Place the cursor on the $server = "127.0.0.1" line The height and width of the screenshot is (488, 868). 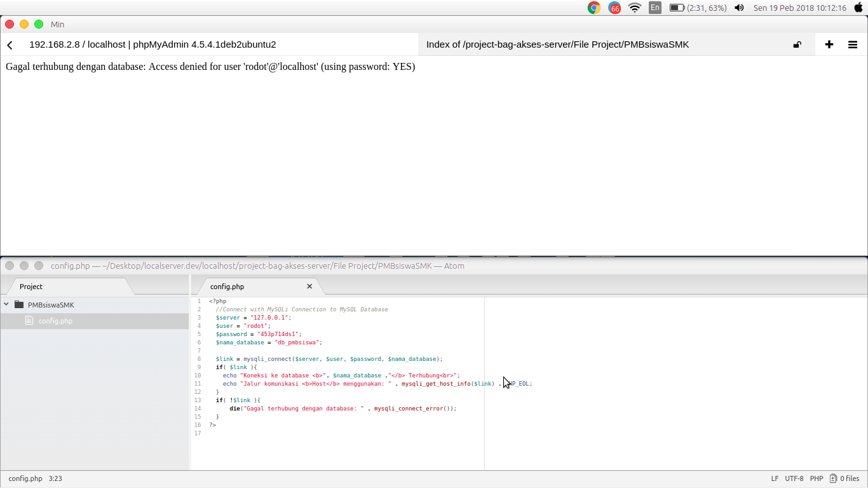pyautogui.click(x=254, y=318)
